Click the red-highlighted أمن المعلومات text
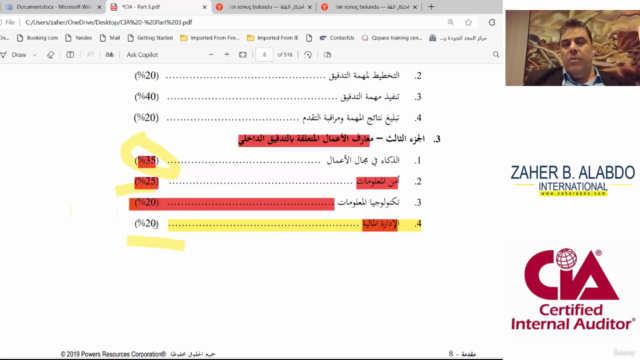The height and width of the screenshot is (360, 640). click(378, 182)
